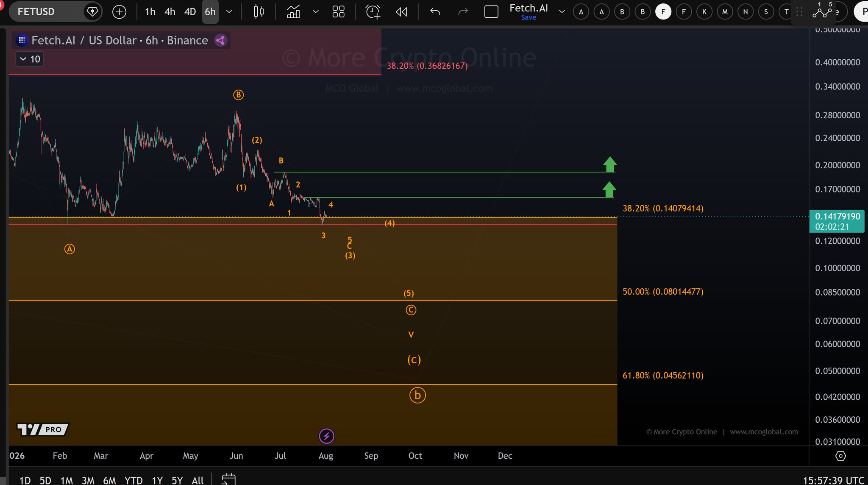Screen dimensions: 868x485
Task: Set date range to 3M
Action: 88,480
